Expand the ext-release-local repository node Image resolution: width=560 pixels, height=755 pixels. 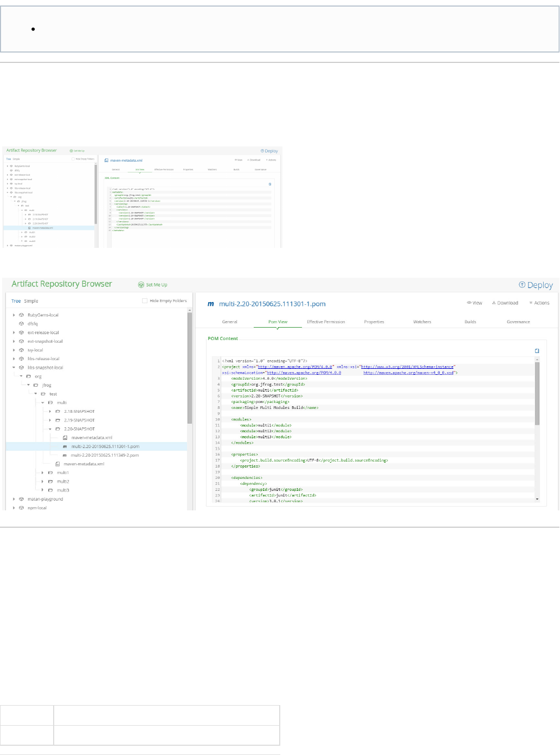point(14,332)
